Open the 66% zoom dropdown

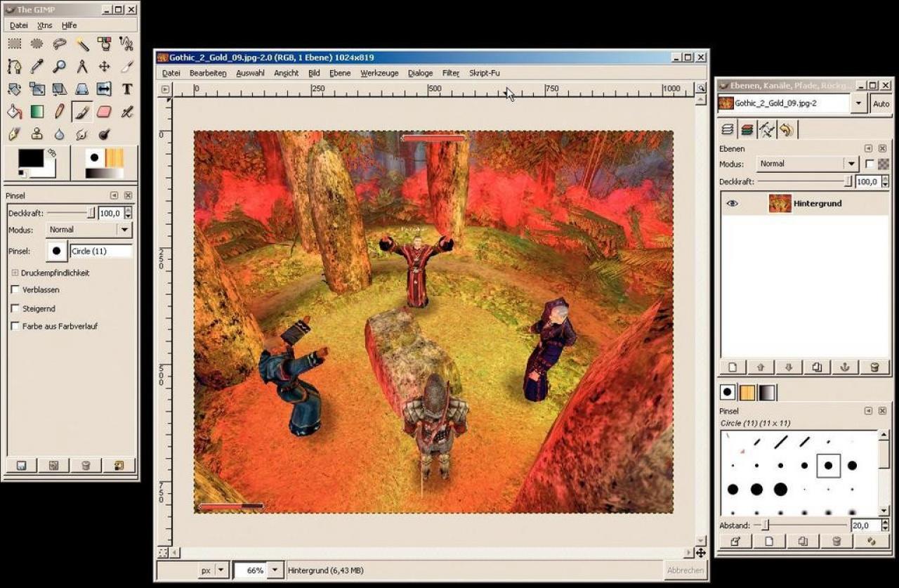coord(275,570)
